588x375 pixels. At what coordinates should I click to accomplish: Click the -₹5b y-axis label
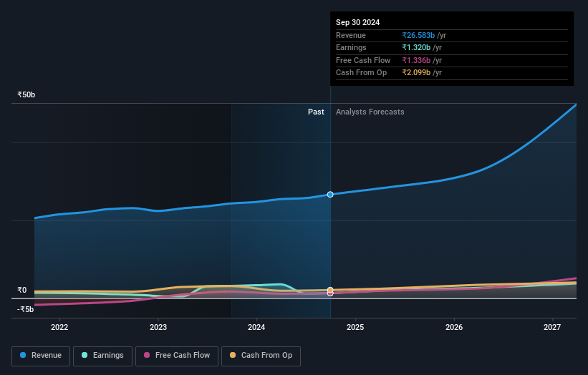26,309
